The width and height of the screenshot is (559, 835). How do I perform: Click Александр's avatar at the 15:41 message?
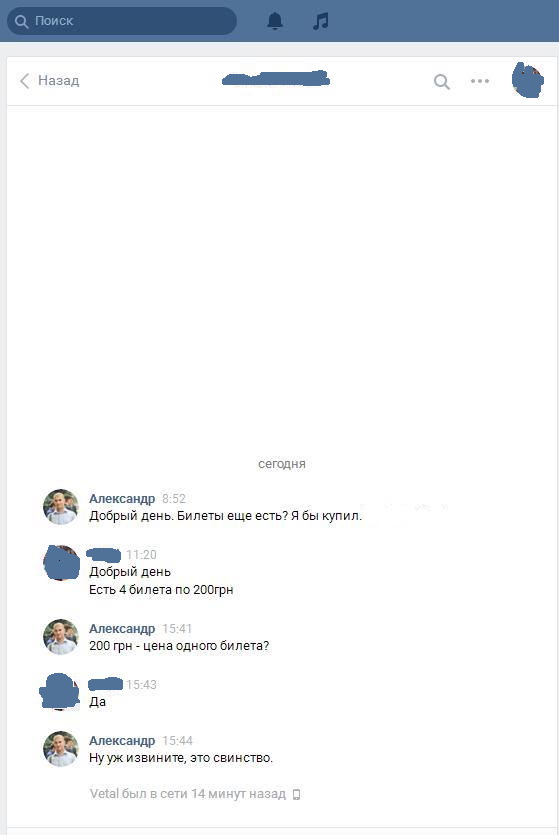(x=61, y=637)
